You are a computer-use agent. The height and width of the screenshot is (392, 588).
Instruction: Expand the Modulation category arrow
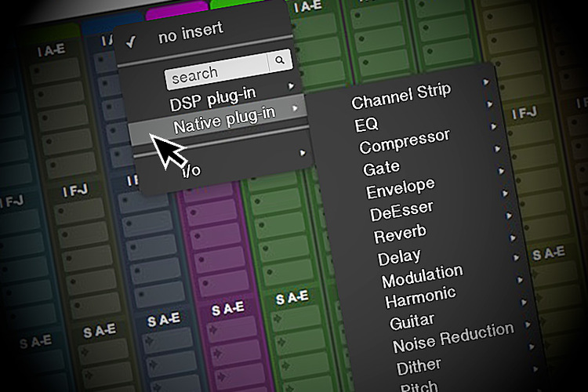517,258
